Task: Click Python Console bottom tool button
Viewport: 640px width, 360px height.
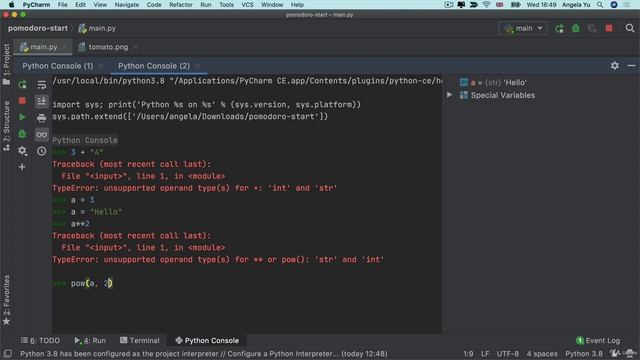Action: (x=207, y=340)
